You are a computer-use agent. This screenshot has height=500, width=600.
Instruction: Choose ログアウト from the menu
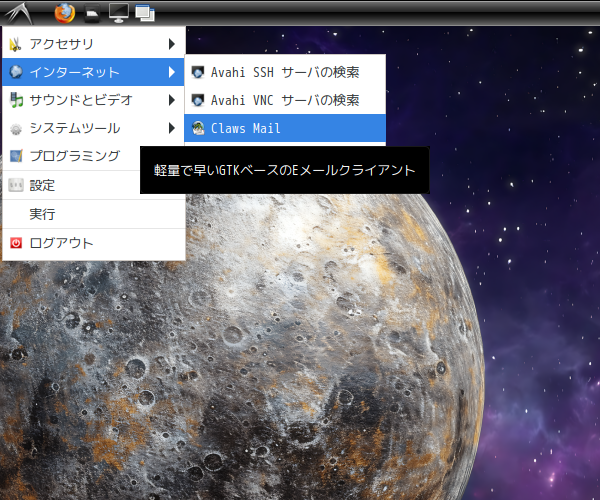click(x=93, y=243)
